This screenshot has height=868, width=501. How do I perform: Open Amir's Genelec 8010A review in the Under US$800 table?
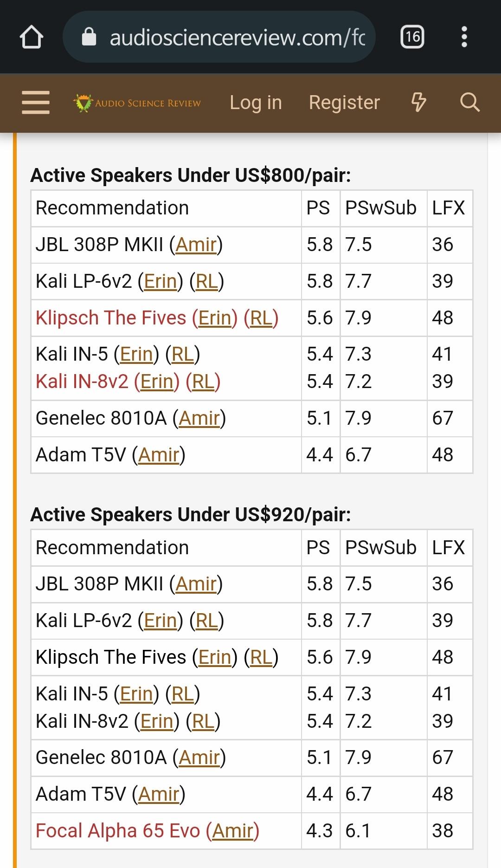tap(199, 418)
